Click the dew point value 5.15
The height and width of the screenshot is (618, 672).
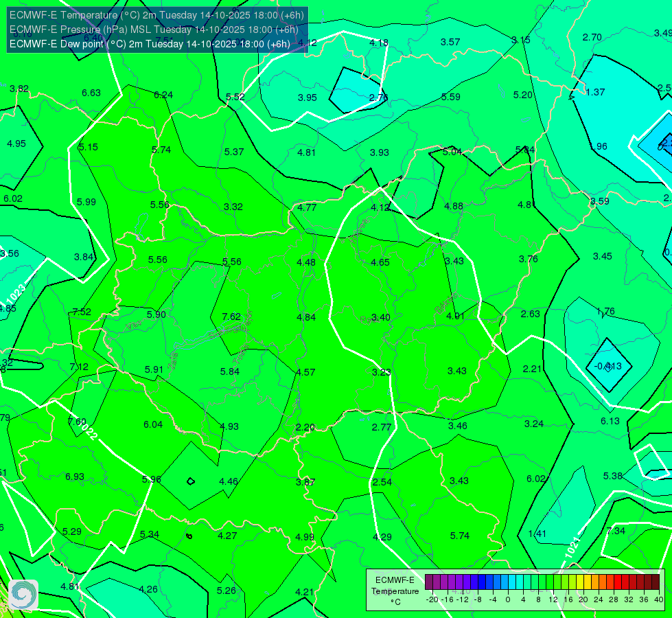click(x=89, y=147)
